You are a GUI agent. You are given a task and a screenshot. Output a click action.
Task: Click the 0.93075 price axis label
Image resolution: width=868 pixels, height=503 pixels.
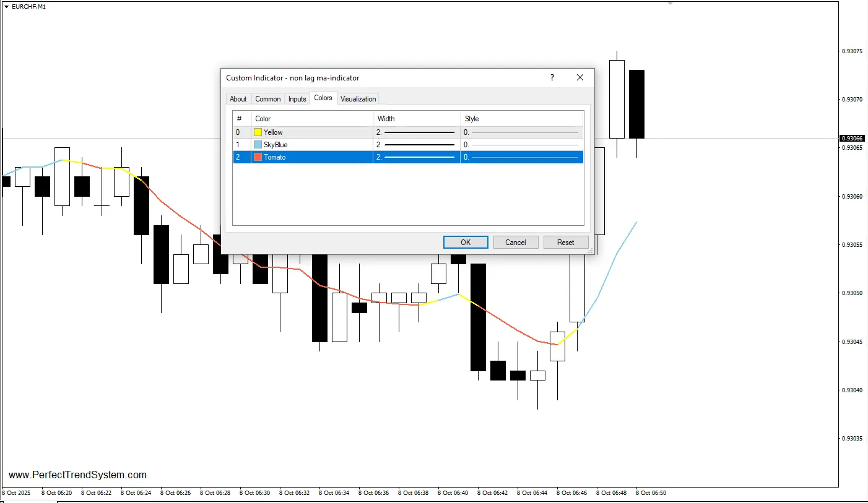[x=853, y=51]
